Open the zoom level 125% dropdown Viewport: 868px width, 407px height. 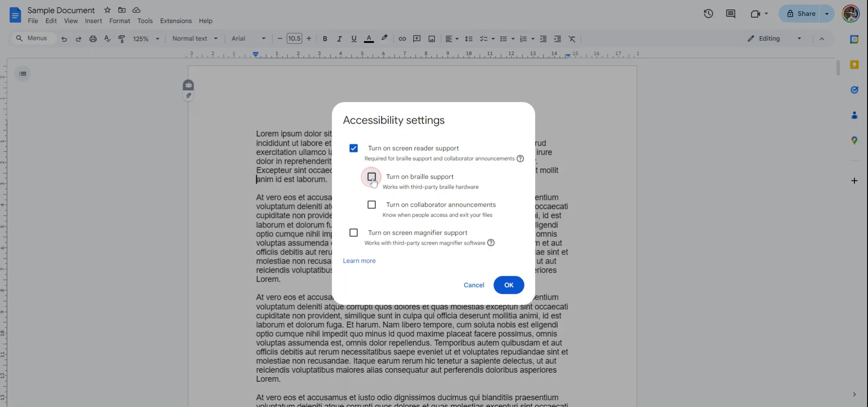point(146,39)
